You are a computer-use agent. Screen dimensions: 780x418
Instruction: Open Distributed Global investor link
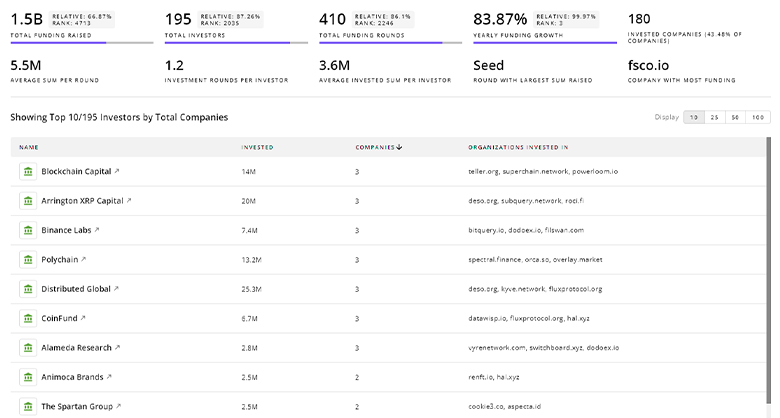click(76, 289)
